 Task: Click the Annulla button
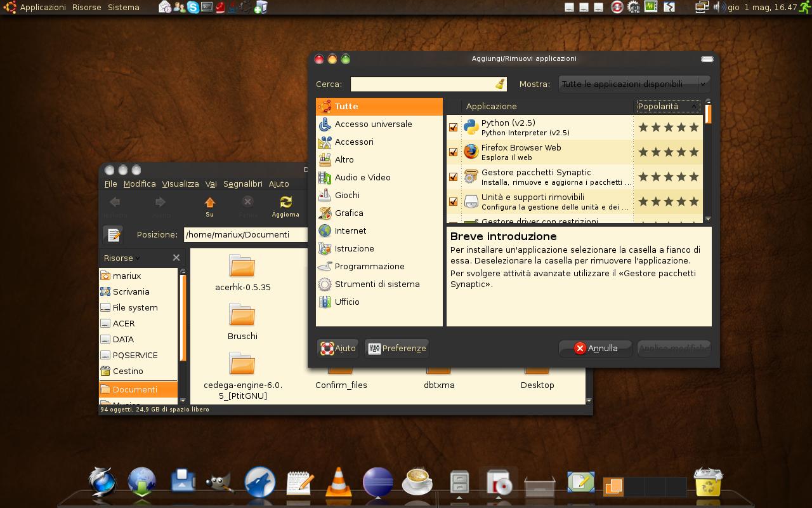click(x=596, y=348)
